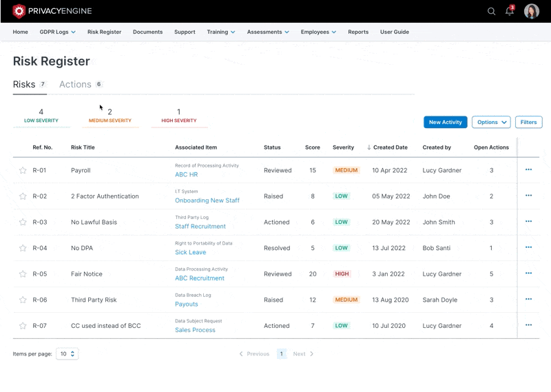Open the Documents menu item

(147, 32)
